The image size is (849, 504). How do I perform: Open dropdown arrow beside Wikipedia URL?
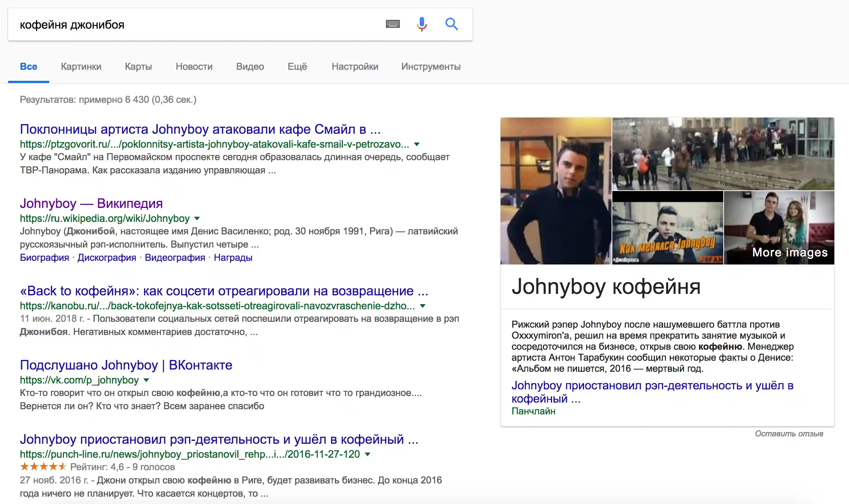click(197, 219)
